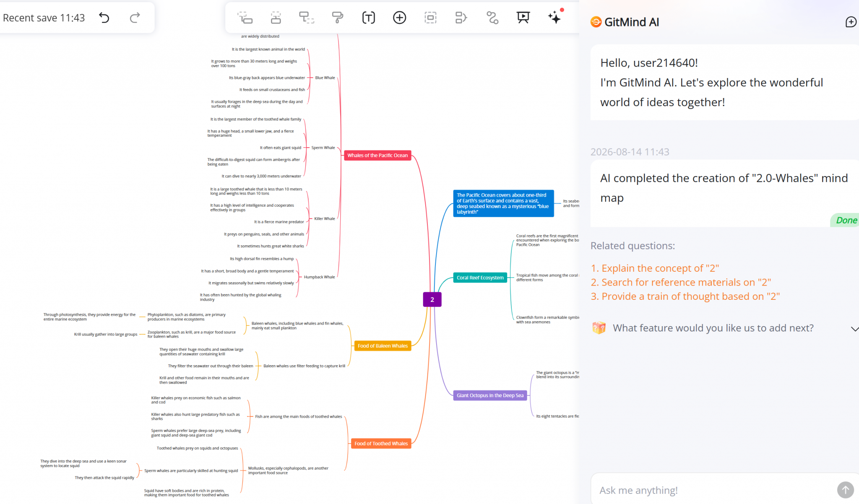Insert a sibling topic using toolbar icon
859x504 pixels.
276,18
